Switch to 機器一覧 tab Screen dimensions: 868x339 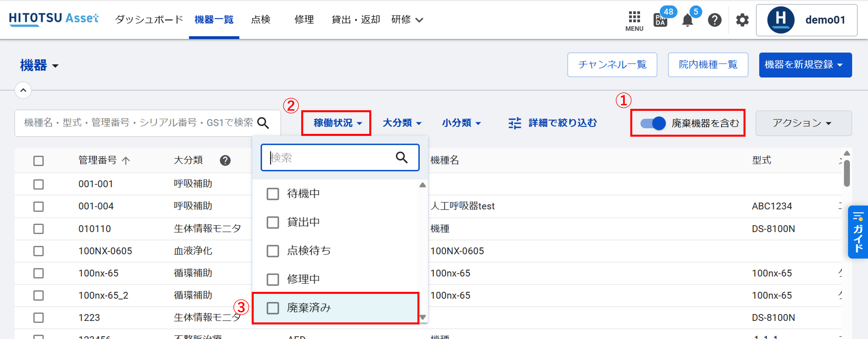(214, 20)
